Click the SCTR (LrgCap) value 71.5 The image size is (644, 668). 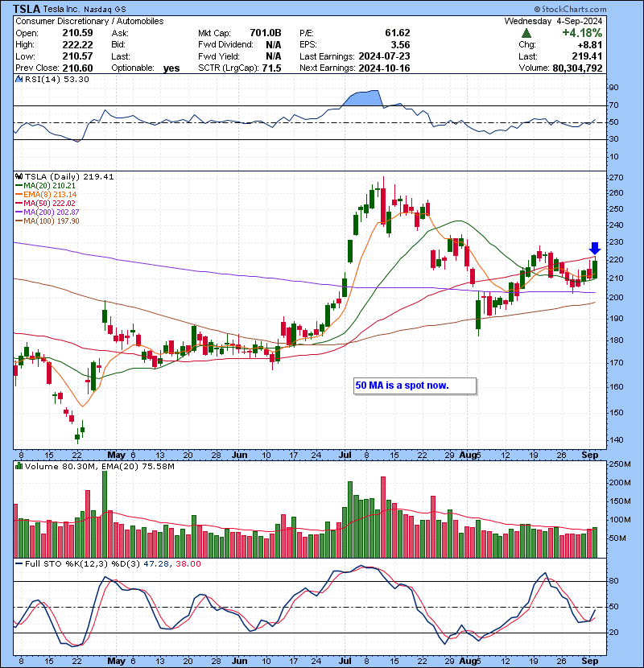tap(272, 68)
